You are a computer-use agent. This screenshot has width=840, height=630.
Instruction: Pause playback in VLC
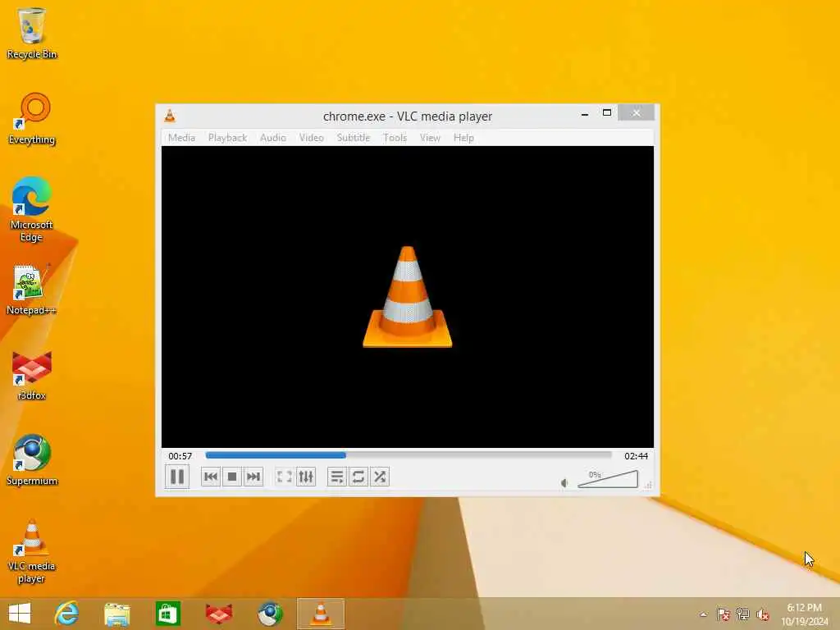pyautogui.click(x=177, y=477)
